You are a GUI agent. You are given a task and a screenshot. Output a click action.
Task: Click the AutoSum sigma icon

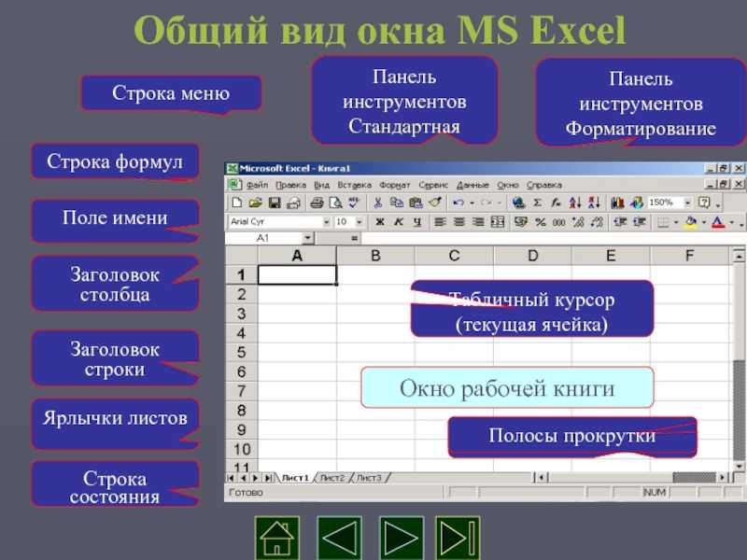tap(538, 203)
